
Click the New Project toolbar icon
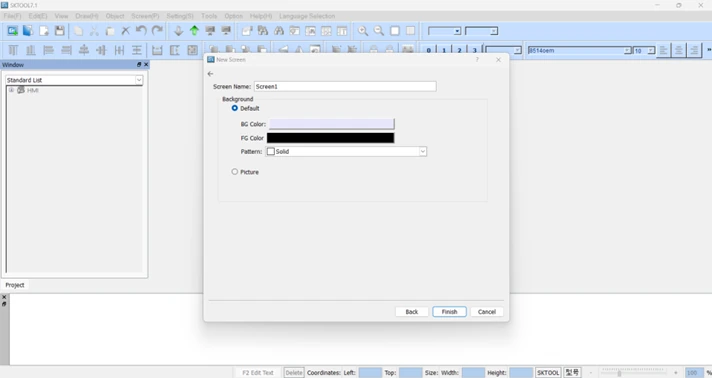12,31
